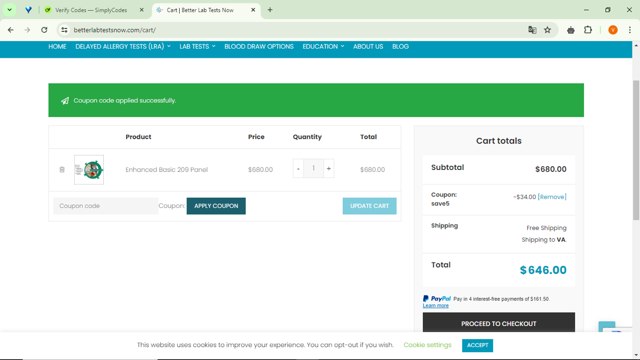This screenshot has width=640, height=360.
Task: Open the PayPal Learn more link
Action: (436, 306)
